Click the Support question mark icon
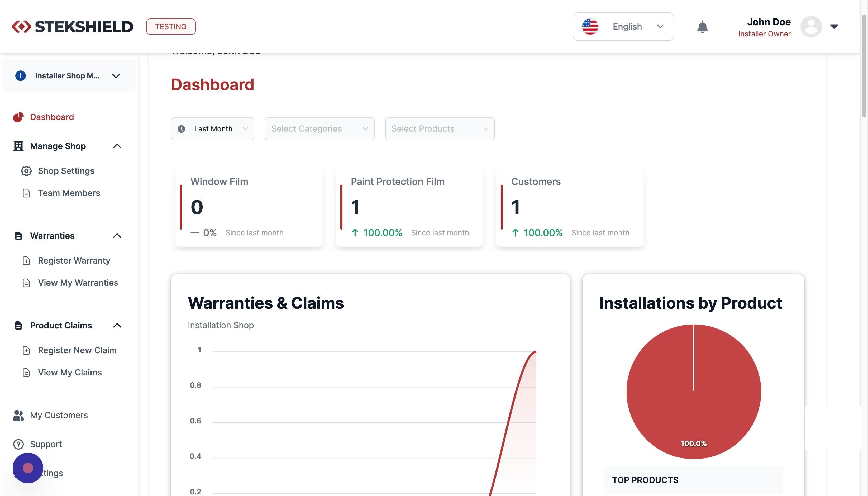 coord(18,444)
